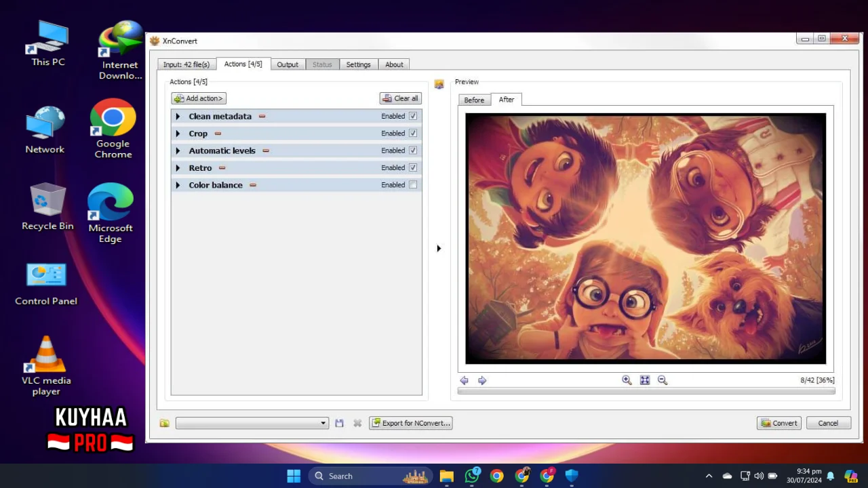Remove the Color balance action via minus icon

point(253,185)
